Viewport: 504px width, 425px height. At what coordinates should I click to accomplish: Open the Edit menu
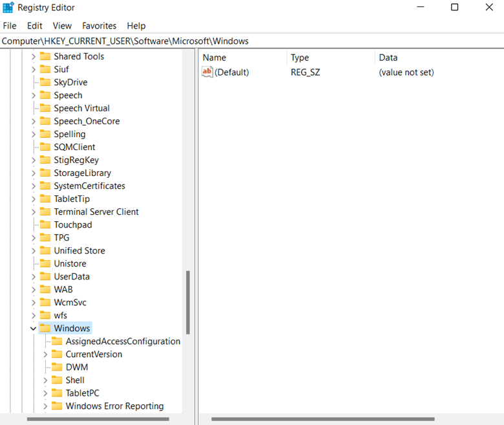[x=34, y=26]
